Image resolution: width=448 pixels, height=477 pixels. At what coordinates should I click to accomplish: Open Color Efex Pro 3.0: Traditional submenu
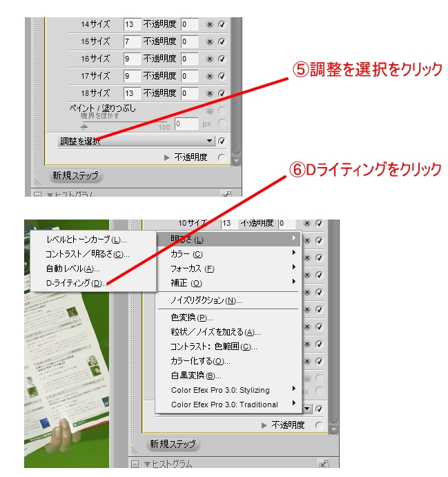[228, 405]
